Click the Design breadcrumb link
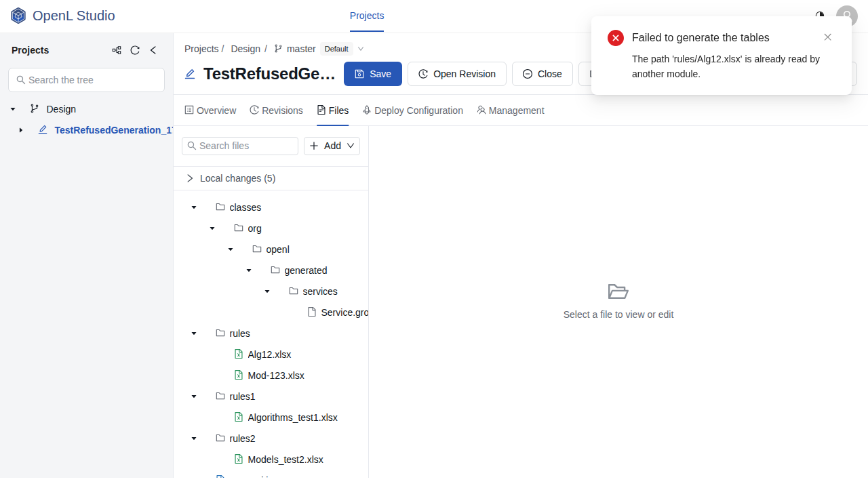This screenshot has width=868, height=488. 245,49
